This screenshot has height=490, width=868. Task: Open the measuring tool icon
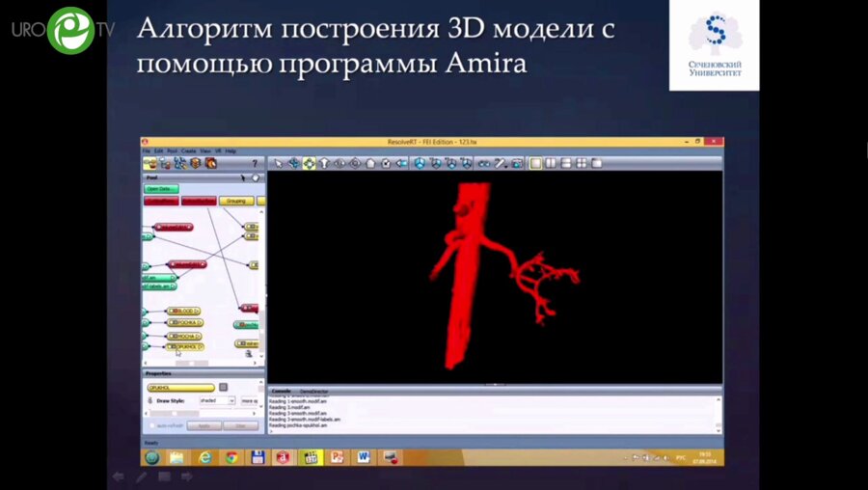point(501,163)
